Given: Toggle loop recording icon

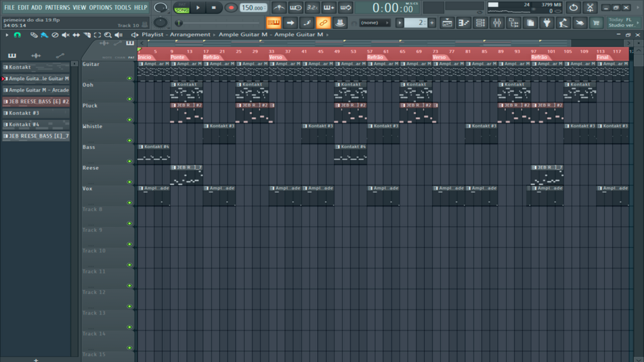Looking at the screenshot, I should click(345, 8).
